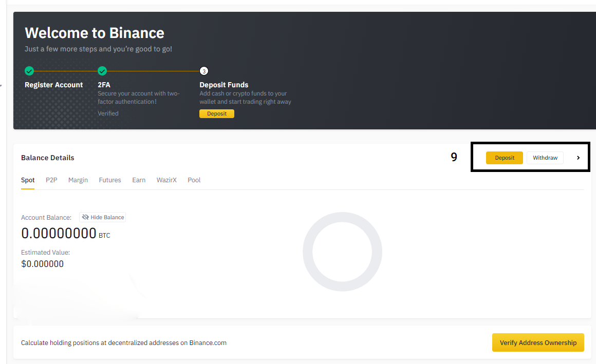Click the step 3 circle above Deposit Funds
Screen dimensions: 596x364
[204, 71]
